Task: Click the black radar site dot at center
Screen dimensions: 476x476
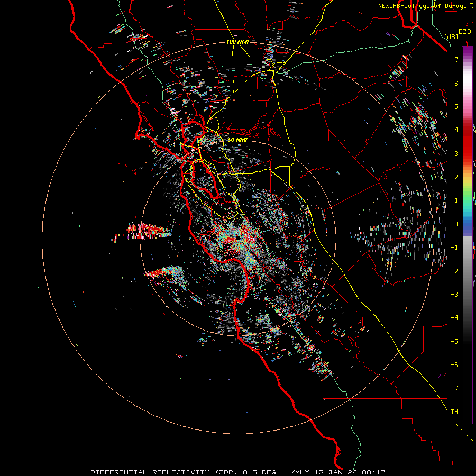Action: point(239,237)
